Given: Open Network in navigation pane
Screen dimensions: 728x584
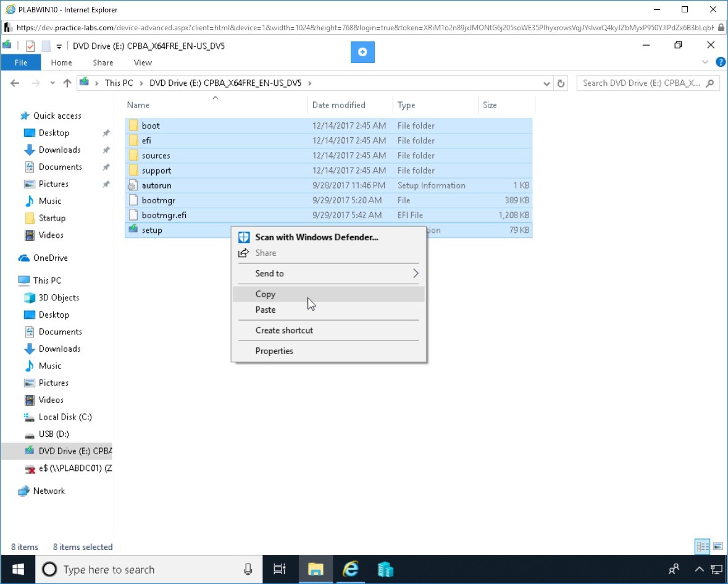Looking at the screenshot, I should click(x=49, y=491).
